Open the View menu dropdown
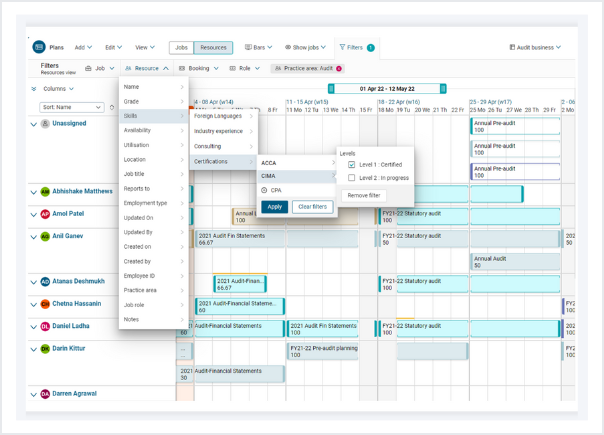Screen dimensions: 604x435 click(x=145, y=47)
